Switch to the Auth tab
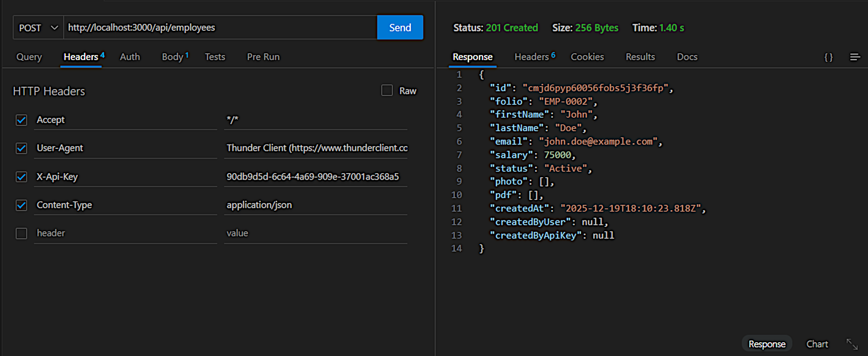868x356 pixels. pyautogui.click(x=130, y=57)
